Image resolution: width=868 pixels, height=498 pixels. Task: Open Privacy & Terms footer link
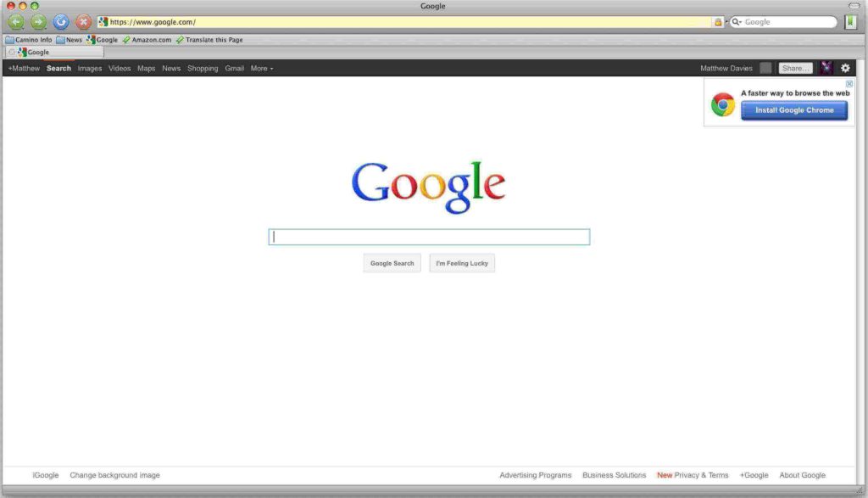pos(701,475)
